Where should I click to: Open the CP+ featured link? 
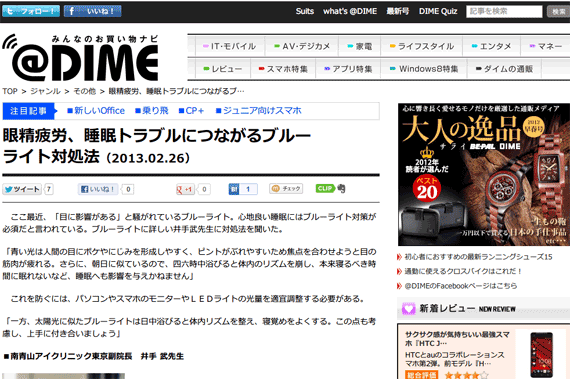(191, 111)
